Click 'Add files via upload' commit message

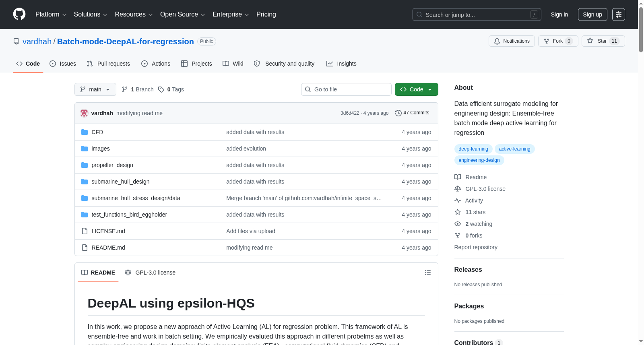pyautogui.click(x=251, y=231)
